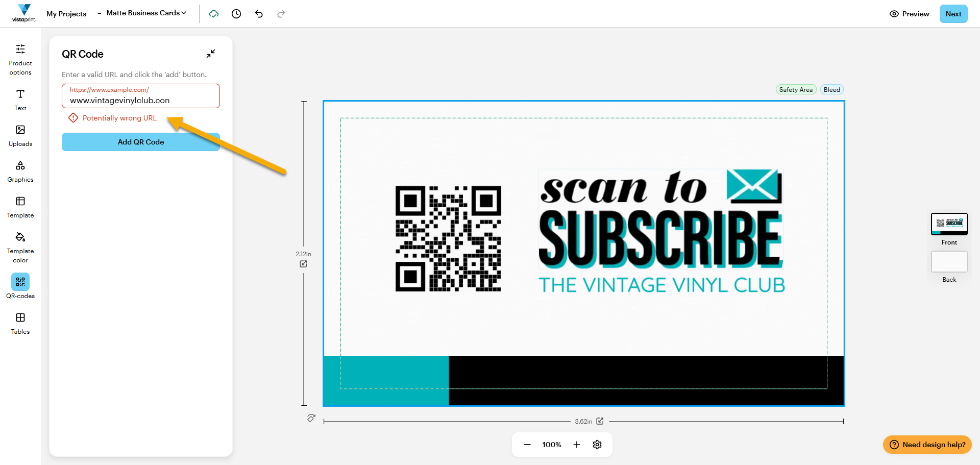Viewport: 980px width, 465px height.
Task: Select the QR code image on canvas
Action: [x=448, y=239]
